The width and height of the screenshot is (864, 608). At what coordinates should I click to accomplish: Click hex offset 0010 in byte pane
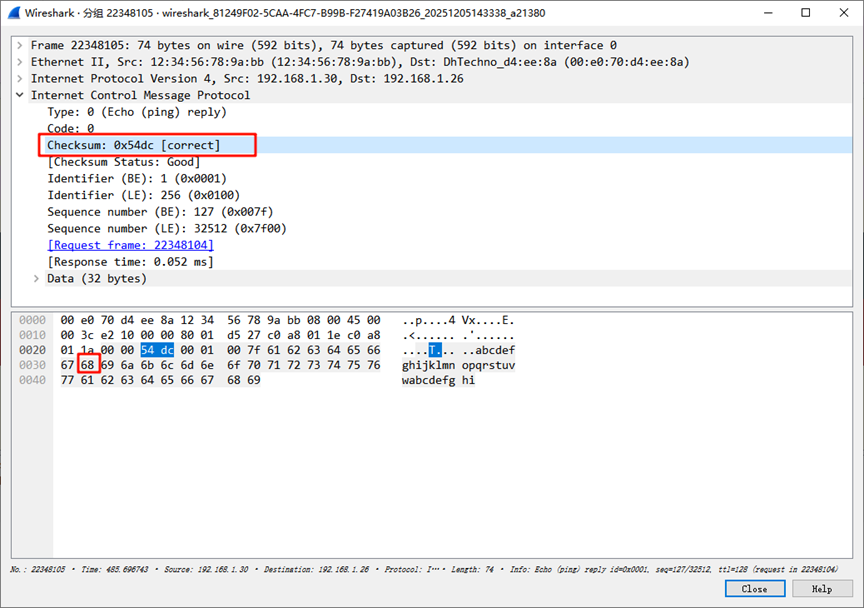(33, 335)
